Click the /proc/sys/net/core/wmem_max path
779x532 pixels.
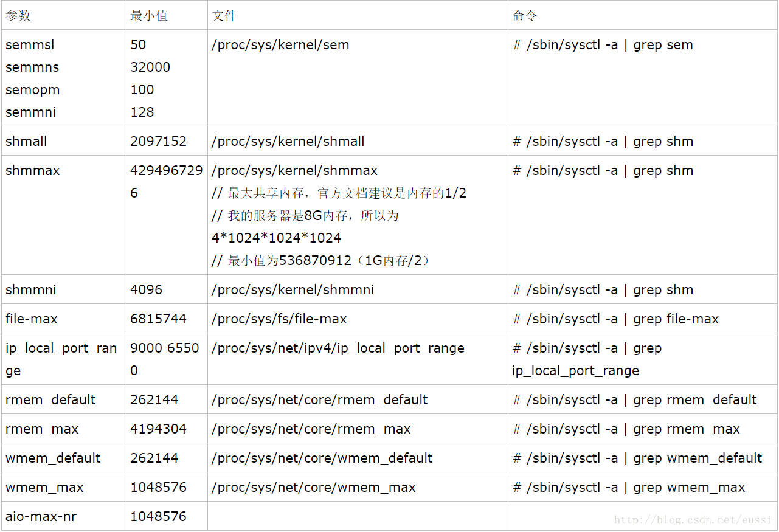(x=314, y=487)
